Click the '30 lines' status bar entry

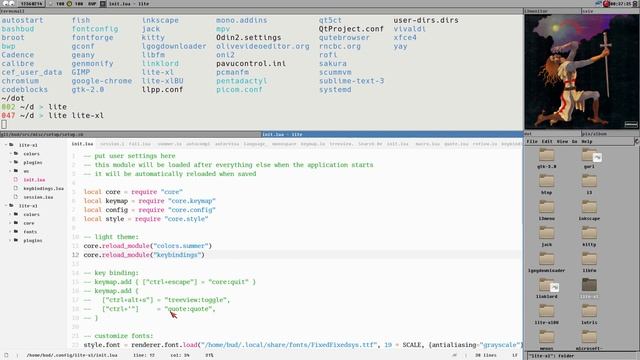[x=486, y=355]
